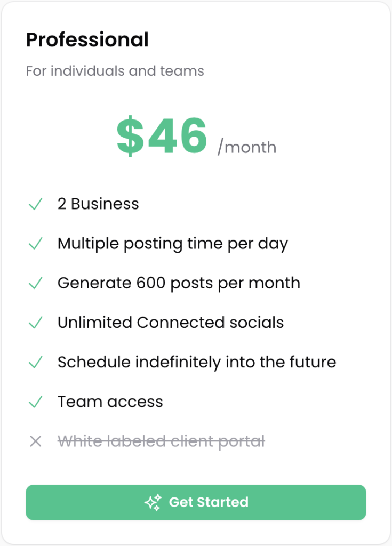Click the sparkle icon on Get Started
The width and height of the screenshot is (392, 546).
coord(153,502)
